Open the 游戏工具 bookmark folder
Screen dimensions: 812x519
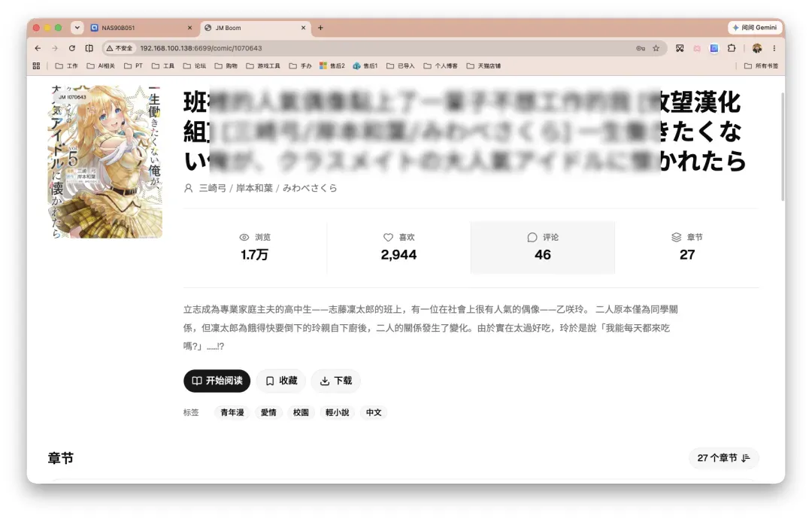263,65
